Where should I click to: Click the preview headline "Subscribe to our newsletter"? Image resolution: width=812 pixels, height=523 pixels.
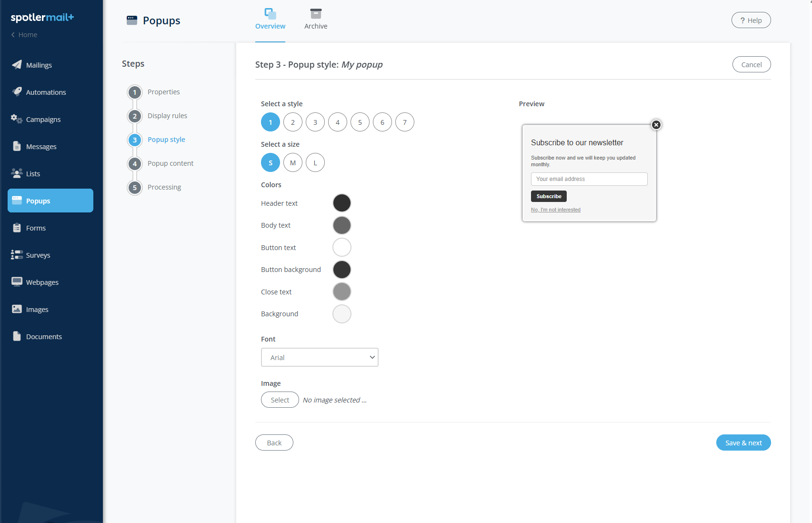(577, 142)
